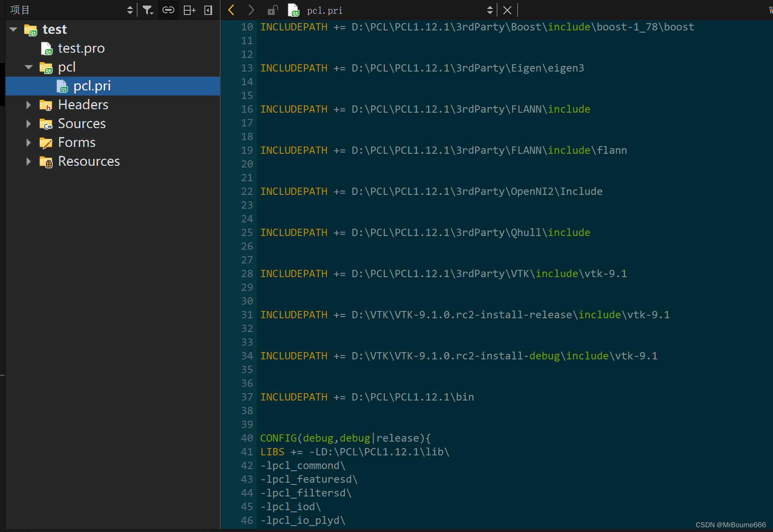Viewport: 773px width, 532px height.
Task: Collapse the test project node
Action: click(13, 30)
